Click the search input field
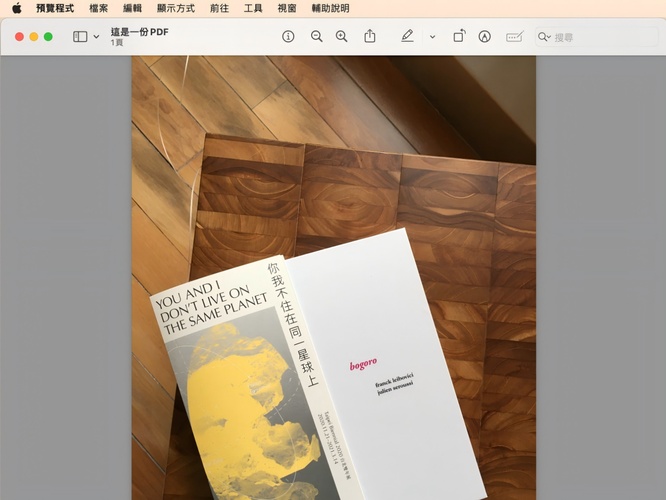 point(600,37)
